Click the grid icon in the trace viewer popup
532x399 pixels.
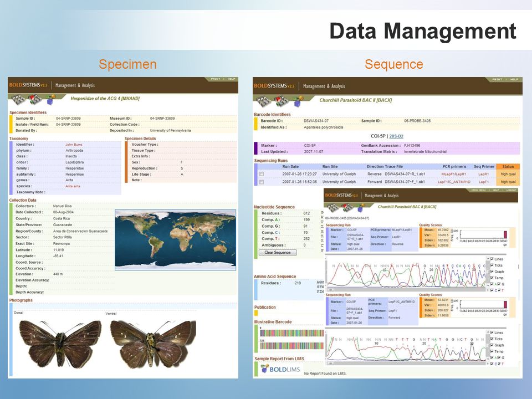(333, 207)
